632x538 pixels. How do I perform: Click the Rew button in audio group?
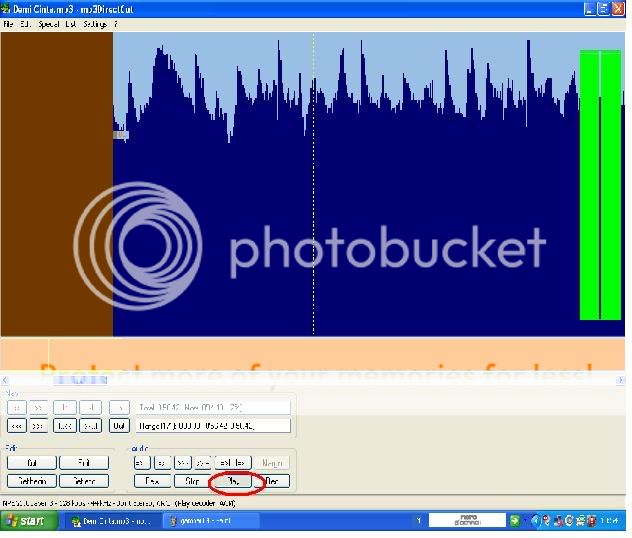pos(152,481)
